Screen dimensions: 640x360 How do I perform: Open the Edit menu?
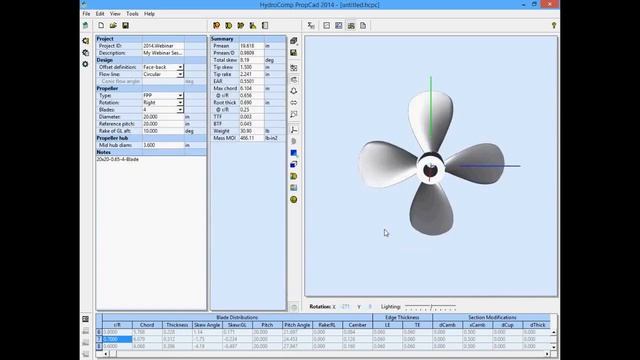pos(100,13)
